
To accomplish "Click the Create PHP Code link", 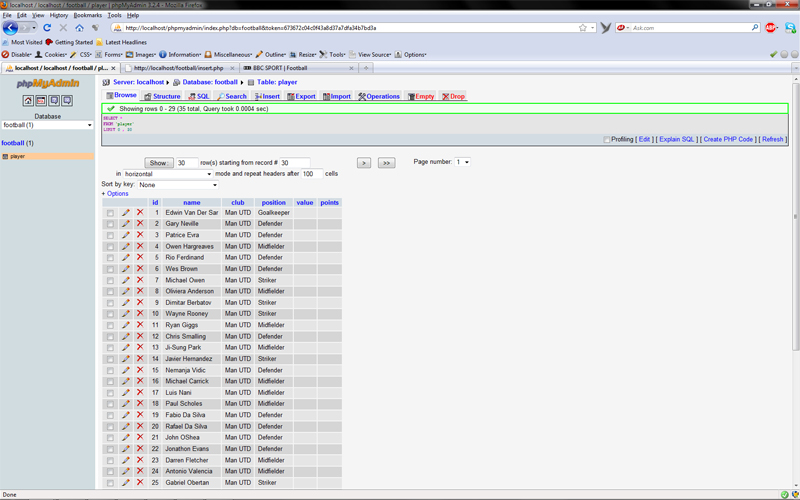I will coord(728,139).
